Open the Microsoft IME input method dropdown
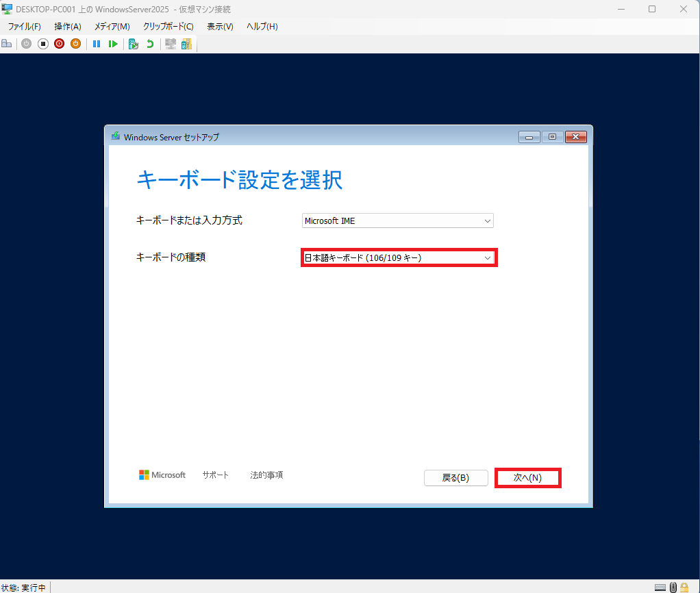The width and height of the screenshot is (700, 593). tap(398, 221)
